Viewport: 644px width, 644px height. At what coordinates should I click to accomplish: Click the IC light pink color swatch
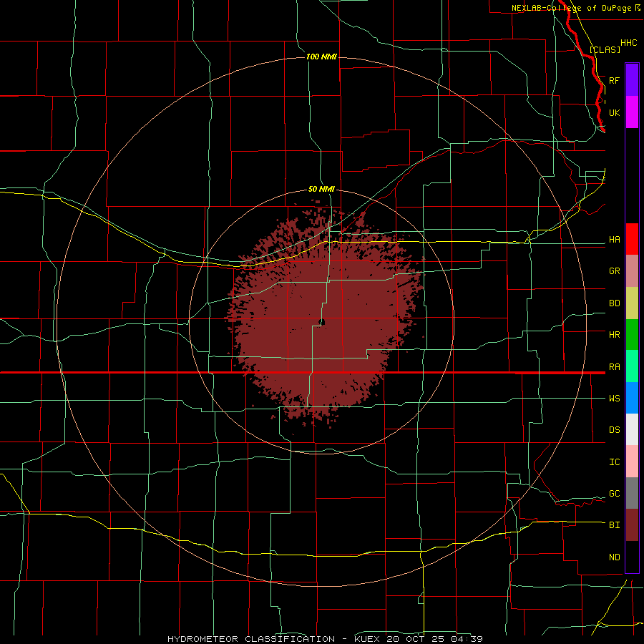coord(632,462)
